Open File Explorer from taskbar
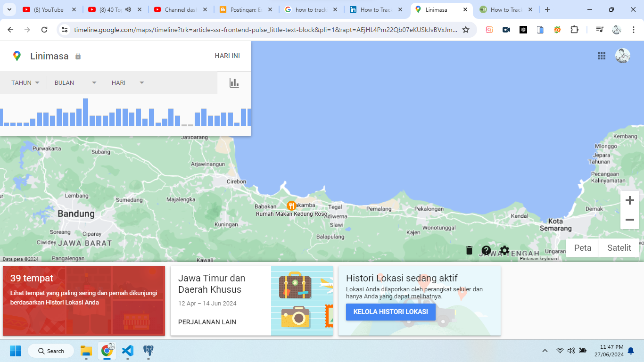Viewport: 644px width, 362px height. (86, 351)
